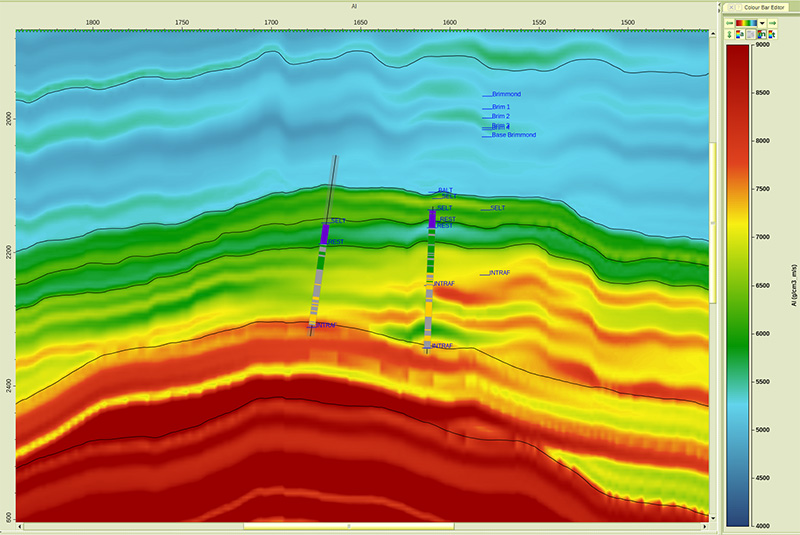This screenshot has width=800, height=535.
Task: Flip the colour bar with vertical arrows icon
Action: 728,35
